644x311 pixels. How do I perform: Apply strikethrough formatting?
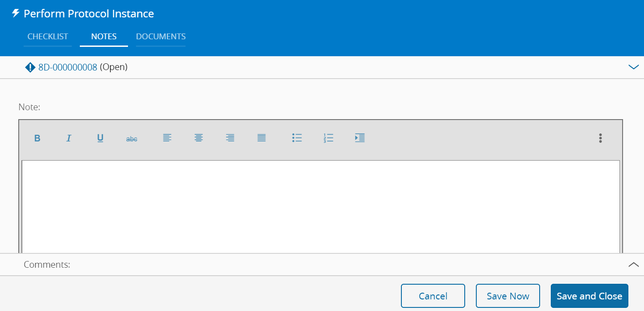pyautogui.click(x=132, y=139)
